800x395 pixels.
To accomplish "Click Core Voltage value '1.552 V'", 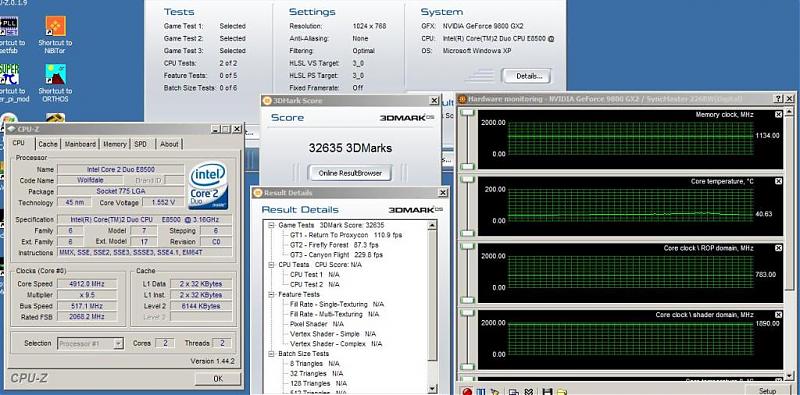I will tap(163, 203).
